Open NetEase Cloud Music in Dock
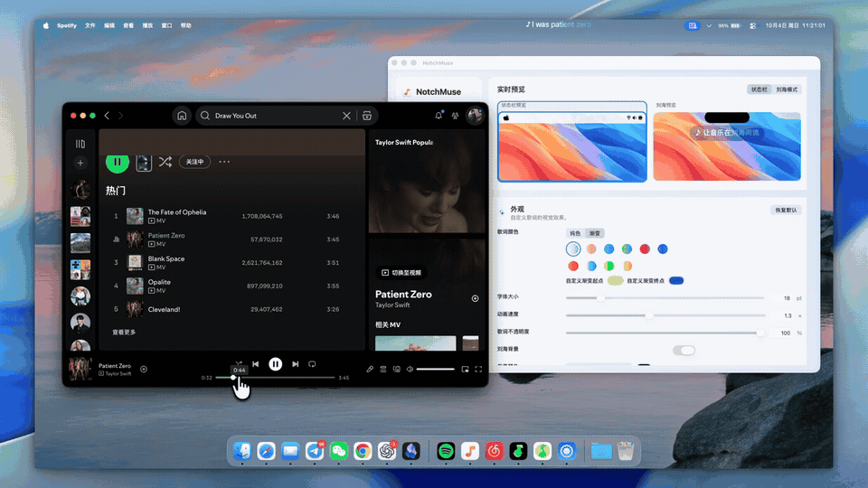Viewport: 868px width, 488px height. 494,451
